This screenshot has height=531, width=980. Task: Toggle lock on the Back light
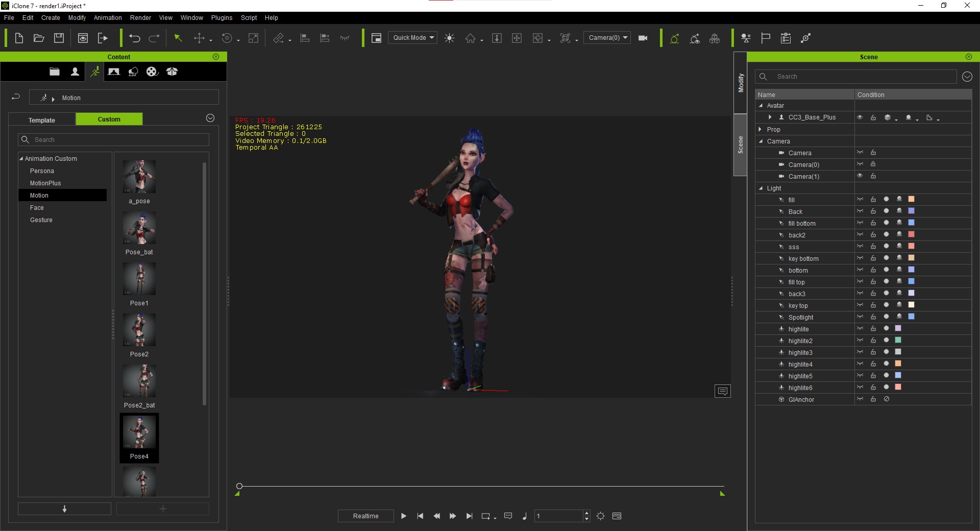click(873, 211)
